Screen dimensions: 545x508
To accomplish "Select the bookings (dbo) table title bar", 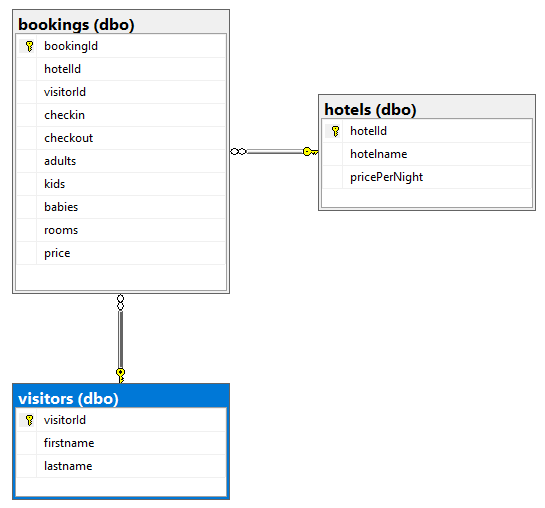I will pos(121,23).
